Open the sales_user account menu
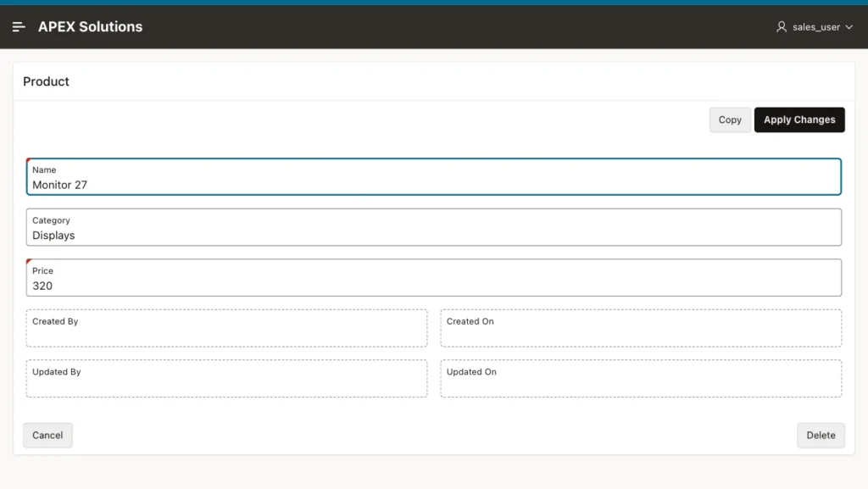 tap(815, 26)
